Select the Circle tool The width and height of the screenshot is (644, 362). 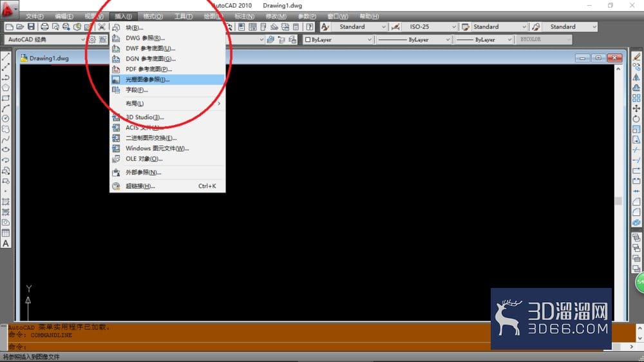6,119
